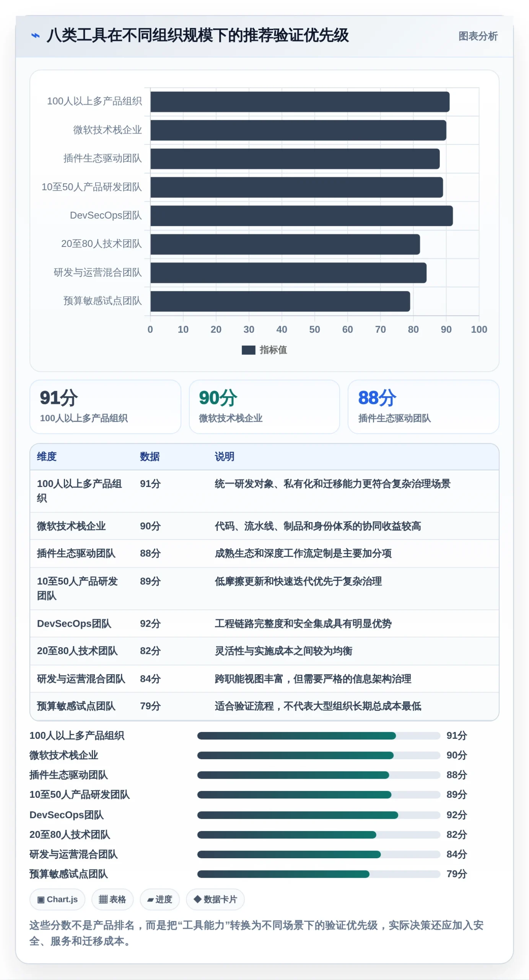The width and height of the screenshot is (529, 980).
Task: Click description 成熟生态和深度工作流定制是主要加分项
Action: pos(303,554)
